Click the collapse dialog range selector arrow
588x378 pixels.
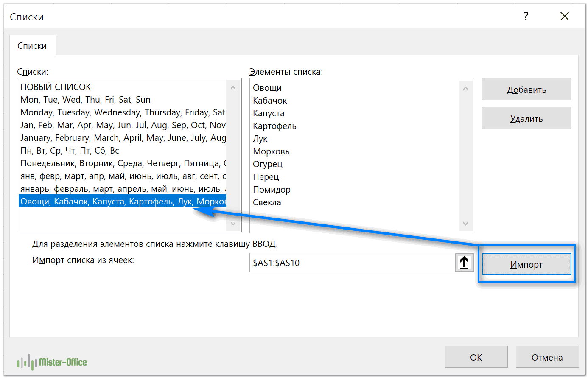point(464,263)
